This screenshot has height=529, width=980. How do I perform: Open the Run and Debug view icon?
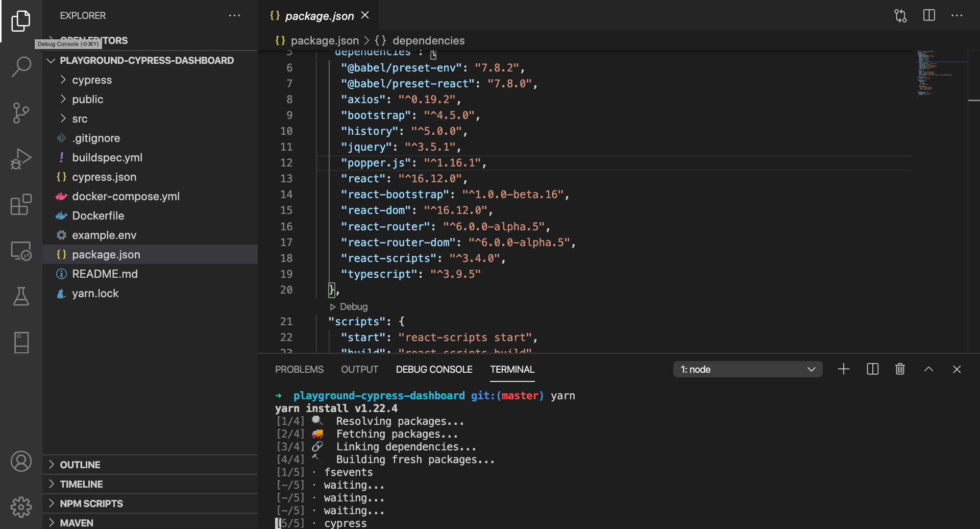pos(21,159)
